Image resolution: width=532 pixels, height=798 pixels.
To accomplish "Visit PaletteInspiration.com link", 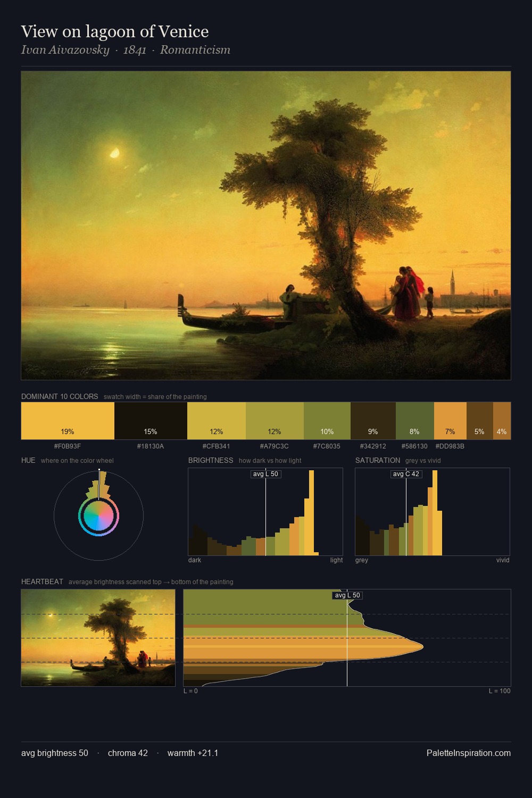I will click(469, 753).
